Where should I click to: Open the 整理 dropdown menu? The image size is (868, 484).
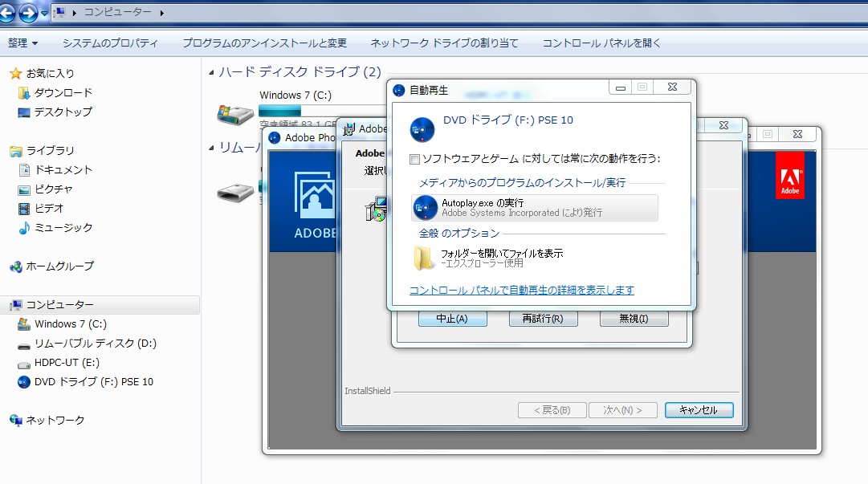[22, 43]
